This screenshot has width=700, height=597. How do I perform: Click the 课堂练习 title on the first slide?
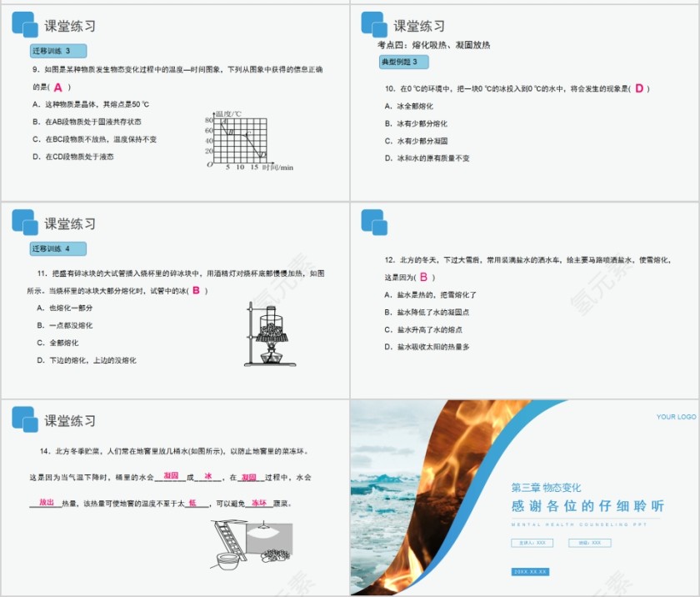click(x=68, y=25)
